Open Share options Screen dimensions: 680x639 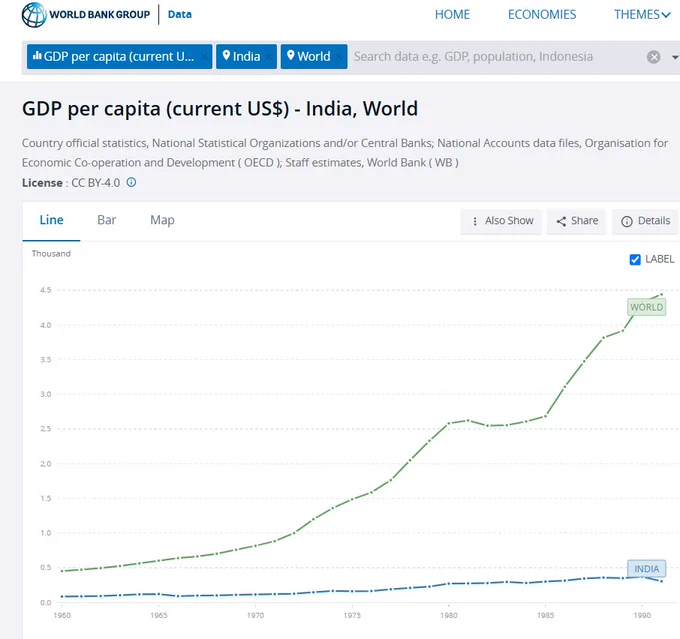coord(576,221)
